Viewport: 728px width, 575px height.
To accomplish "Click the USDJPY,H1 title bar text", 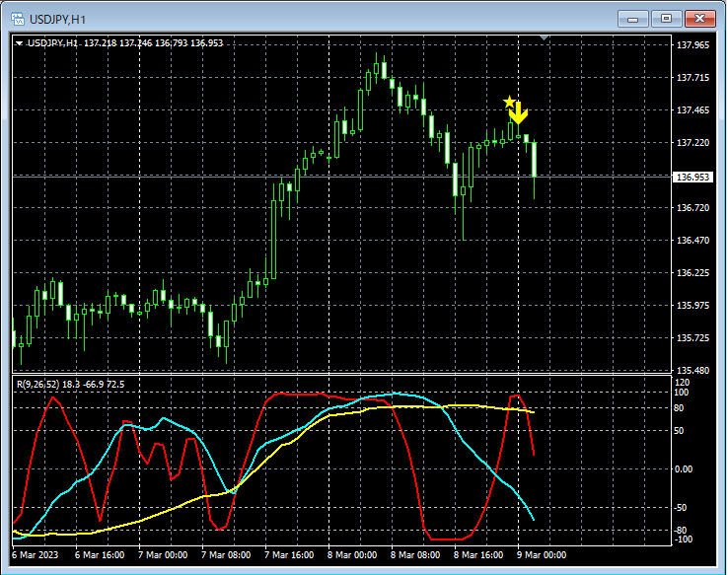I will coord(57,20).
